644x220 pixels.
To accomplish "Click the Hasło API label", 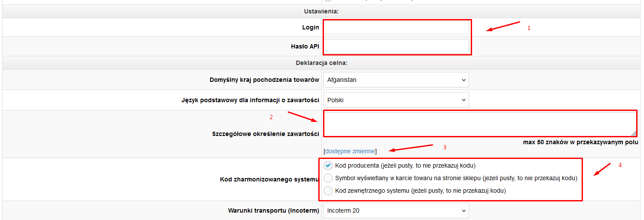I will (x=305, y=46).
